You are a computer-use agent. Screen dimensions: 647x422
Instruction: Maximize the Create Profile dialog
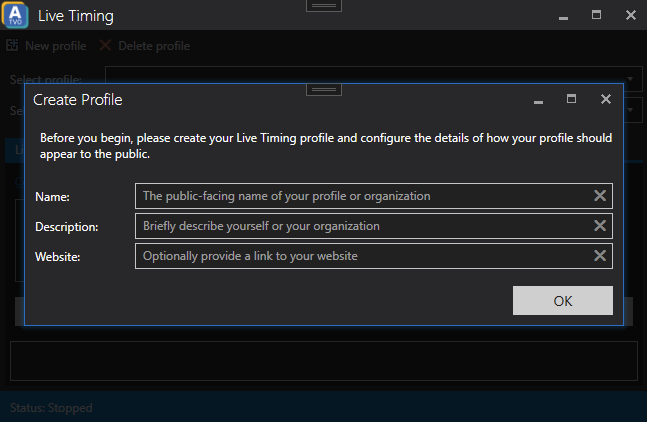pyautogui.click(x=571, y=99)
